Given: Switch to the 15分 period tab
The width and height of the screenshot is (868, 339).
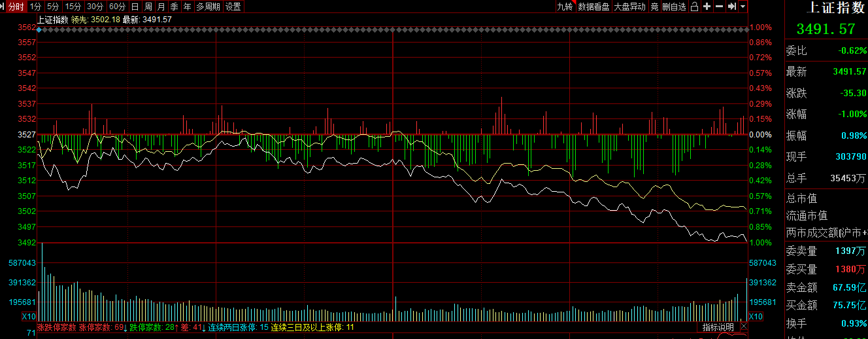Looking at the screenshot, I should tap(73, 7).
